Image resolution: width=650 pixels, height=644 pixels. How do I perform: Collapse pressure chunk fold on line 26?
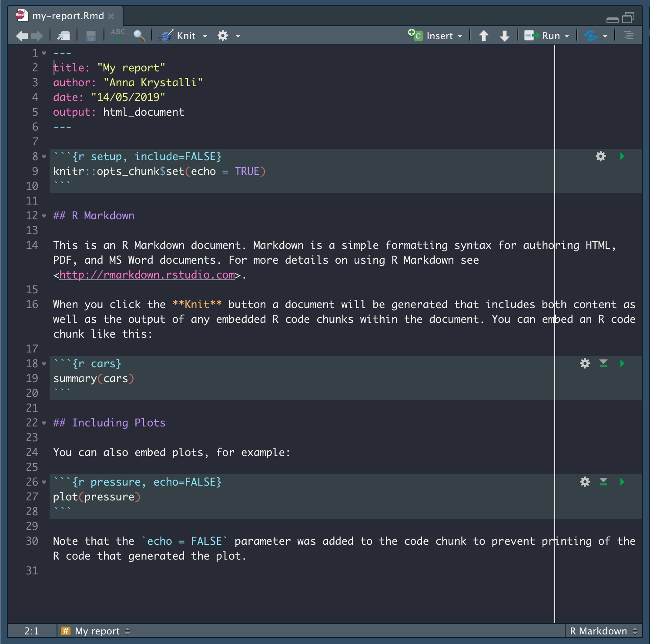44,482
